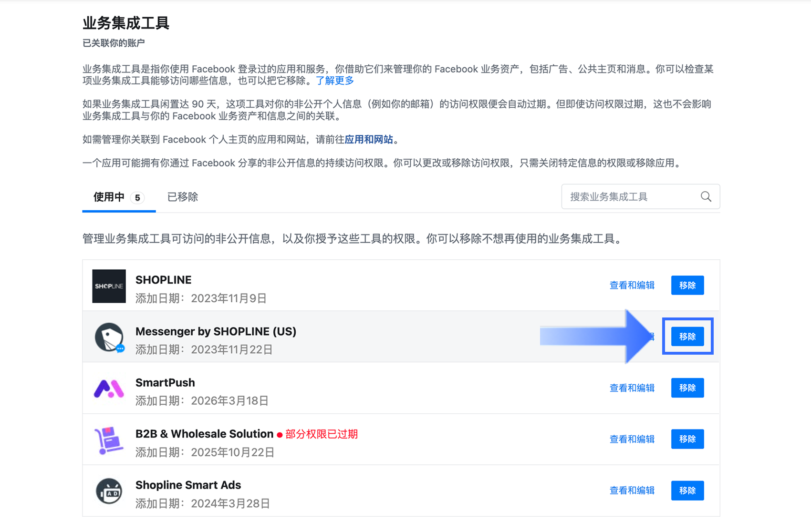
Task: Select the SHOPLINE app name
Action: (x=164, y=280)
